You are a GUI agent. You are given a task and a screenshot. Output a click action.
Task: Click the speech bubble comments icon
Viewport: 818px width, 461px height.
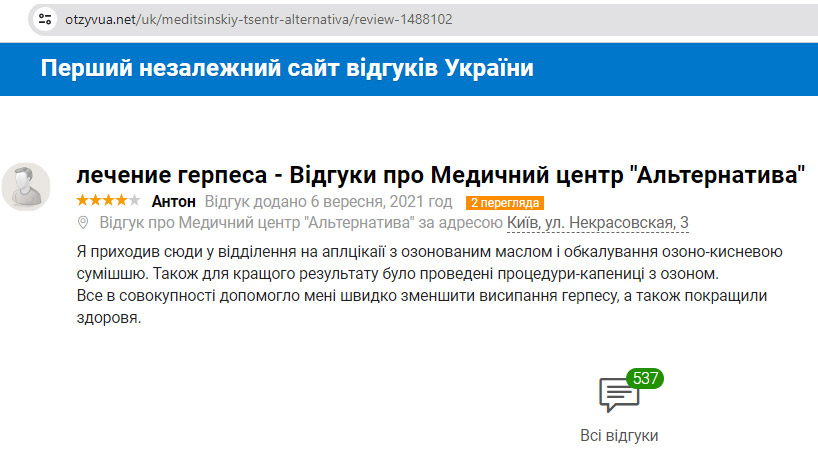pyautogui.click(x=618, y=396)
